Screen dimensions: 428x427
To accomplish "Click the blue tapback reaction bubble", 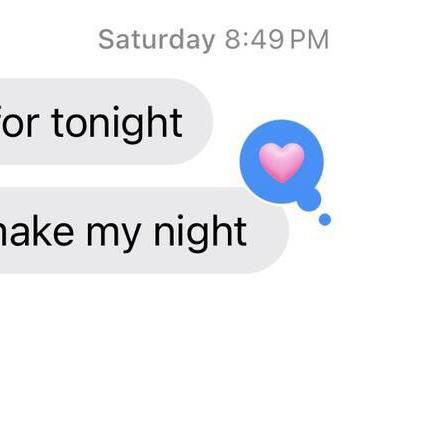I will pos(282,161).
